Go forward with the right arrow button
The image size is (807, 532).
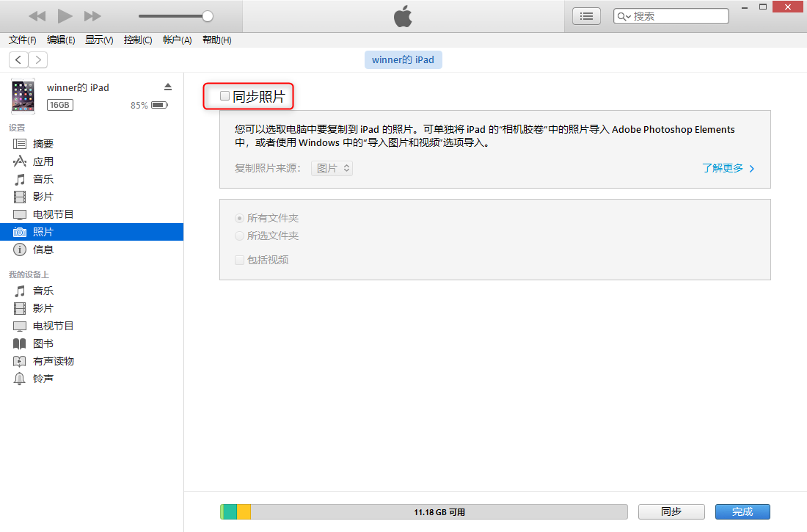coord(38,60)
